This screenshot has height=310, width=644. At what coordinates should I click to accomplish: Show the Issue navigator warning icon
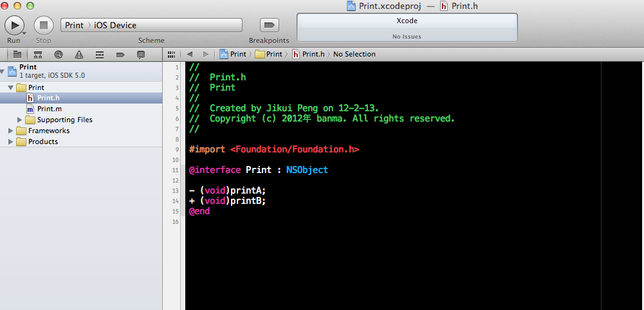point(79,54)
